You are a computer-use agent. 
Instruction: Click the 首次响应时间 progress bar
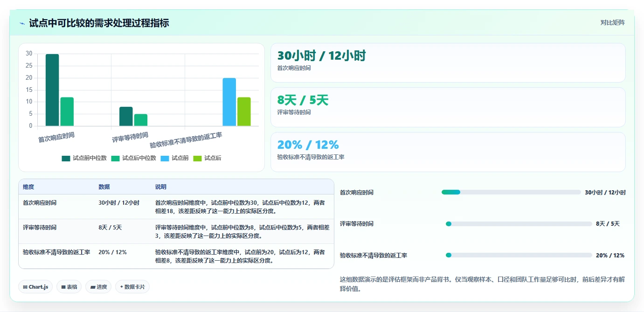pos(511,192)
